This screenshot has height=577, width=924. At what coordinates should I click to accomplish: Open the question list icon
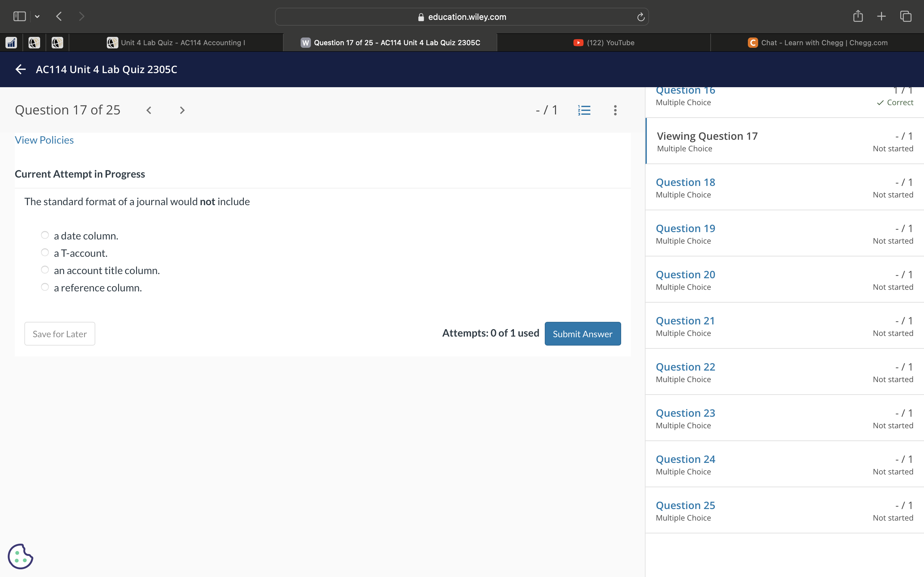click(584, 110)
